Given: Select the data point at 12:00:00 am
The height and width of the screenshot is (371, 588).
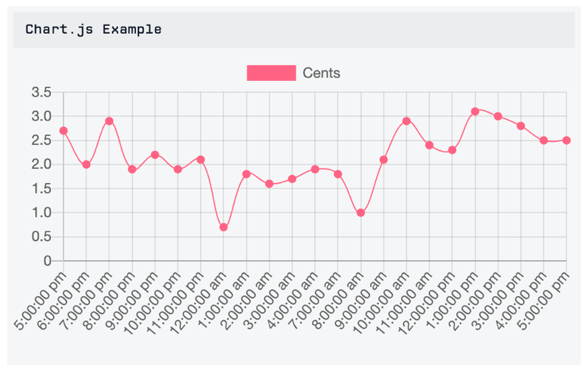Looking at the screenshot, I should coord(223,227).
